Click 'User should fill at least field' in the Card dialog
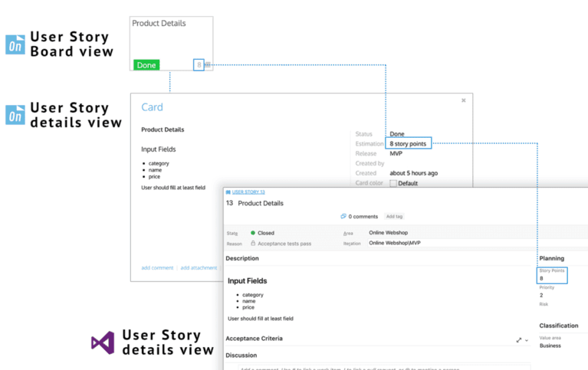This screenshot has height=370, width=588. coord(173,188)
